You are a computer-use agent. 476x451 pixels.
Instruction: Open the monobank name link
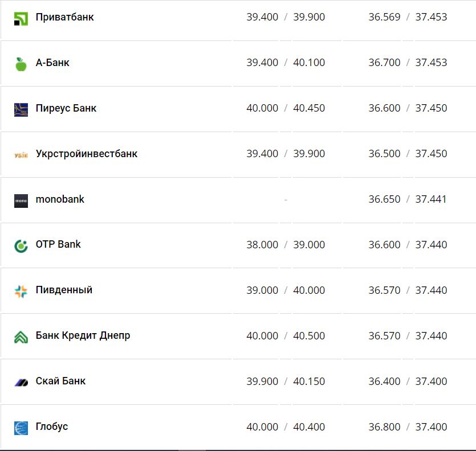(60, 199)
